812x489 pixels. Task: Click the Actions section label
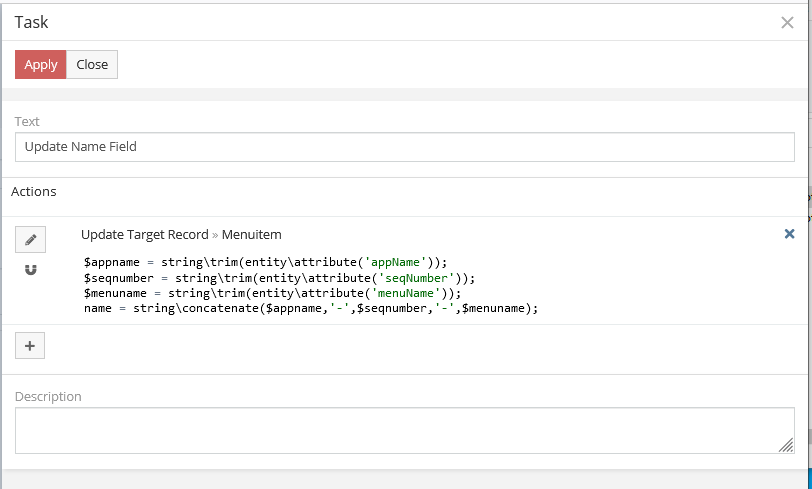click(34, 191)
